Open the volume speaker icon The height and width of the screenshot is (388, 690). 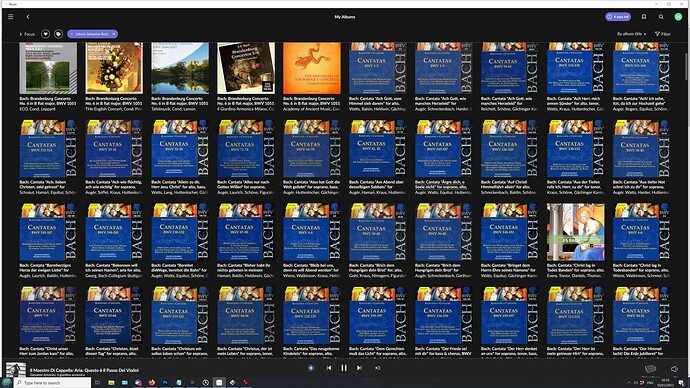tap(674, 369)
